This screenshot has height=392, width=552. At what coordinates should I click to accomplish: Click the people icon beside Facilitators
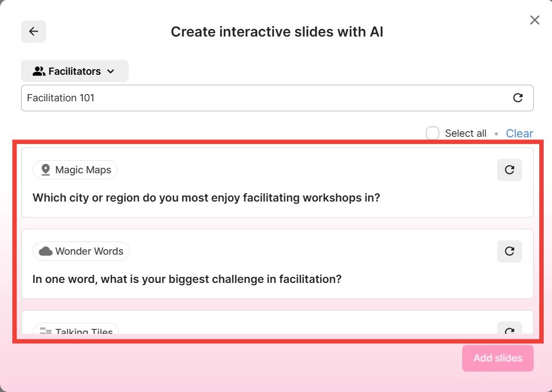pos(39,71)
